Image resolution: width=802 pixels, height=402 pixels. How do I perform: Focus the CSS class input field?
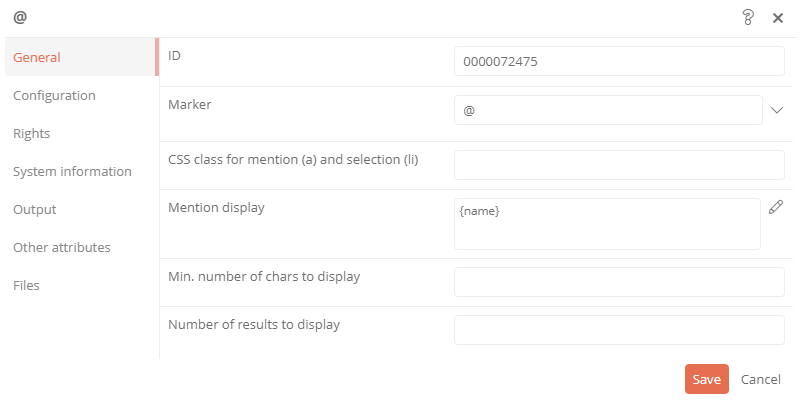click(619, 165)
